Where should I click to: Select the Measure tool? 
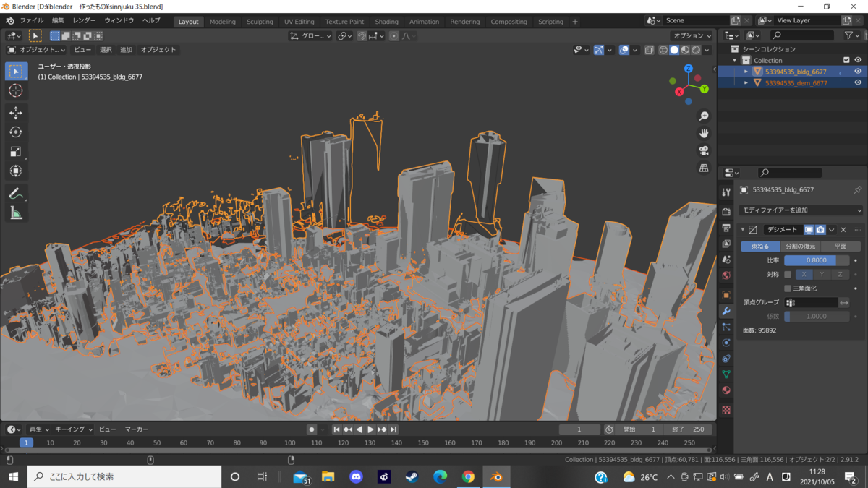point(16,213)
